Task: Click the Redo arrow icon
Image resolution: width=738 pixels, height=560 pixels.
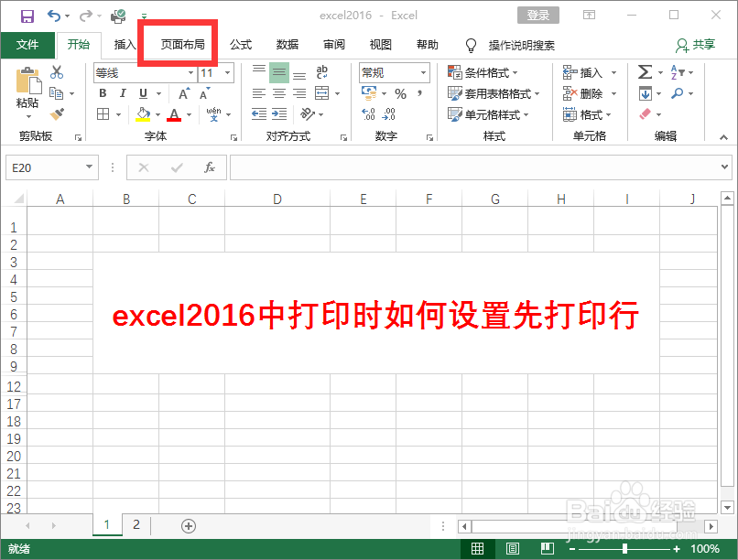Action: pos(86,16)
